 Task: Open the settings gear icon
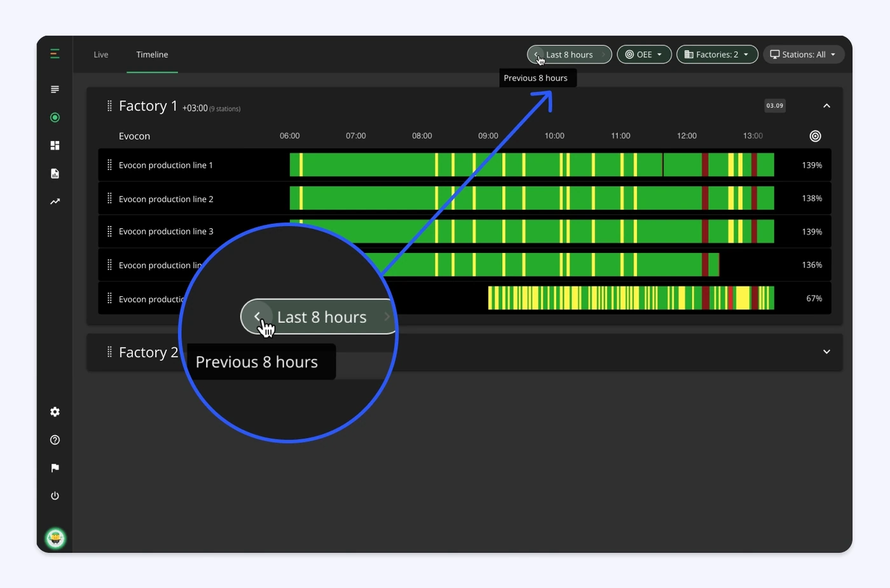click(55, 412)
